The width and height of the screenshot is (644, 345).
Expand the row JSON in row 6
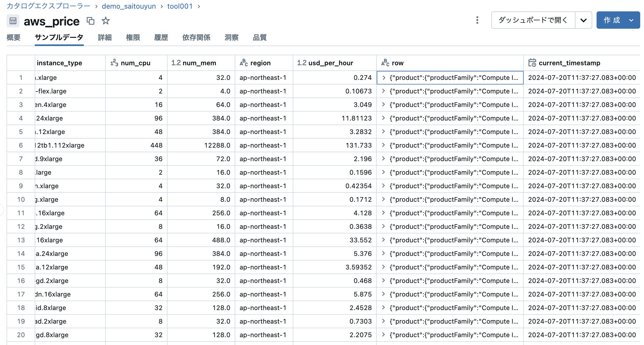[384, 145]
